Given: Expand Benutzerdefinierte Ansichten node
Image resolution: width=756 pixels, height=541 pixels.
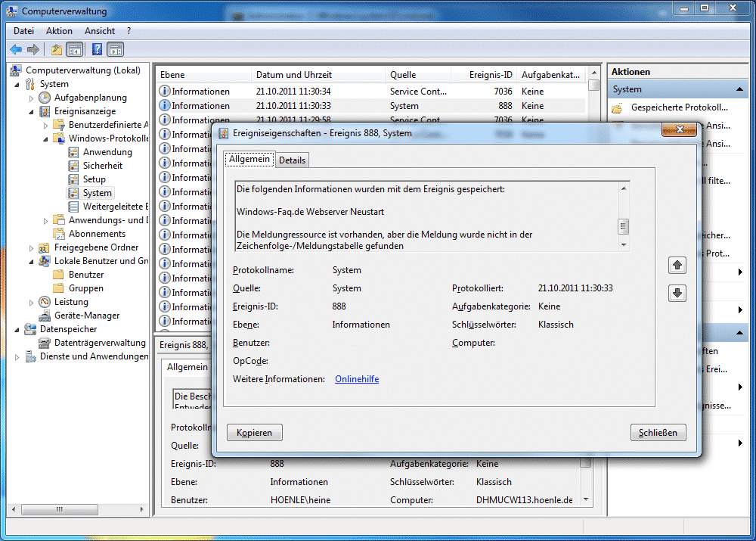Looking at the screenshot, I should [x=46, y=126].
